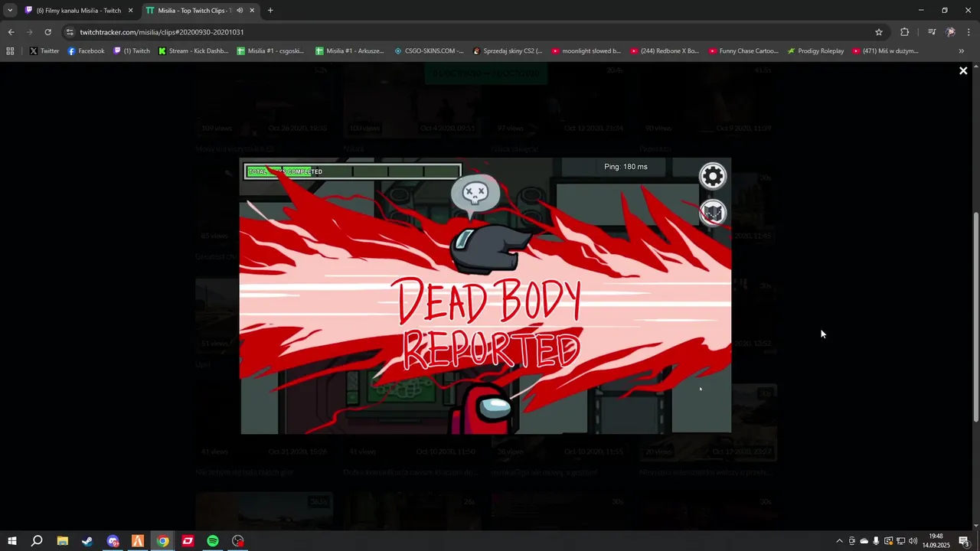Open the Sprzedaj skiny CS2 bookmark
Image resolution: width=980 pixels, height=551 pixels.
(x=508, y=51)
